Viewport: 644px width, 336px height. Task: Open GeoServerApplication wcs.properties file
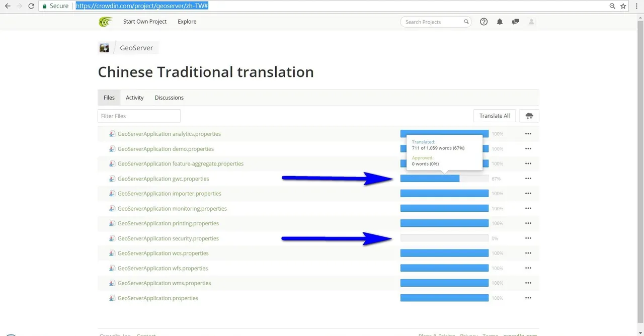click(x=163, y=253)
